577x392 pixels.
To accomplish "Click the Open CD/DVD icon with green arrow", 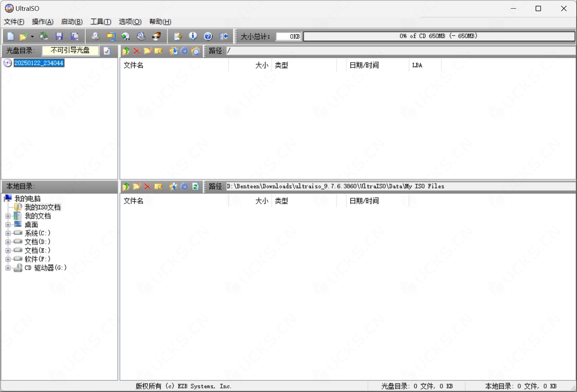I will (44, 36).
